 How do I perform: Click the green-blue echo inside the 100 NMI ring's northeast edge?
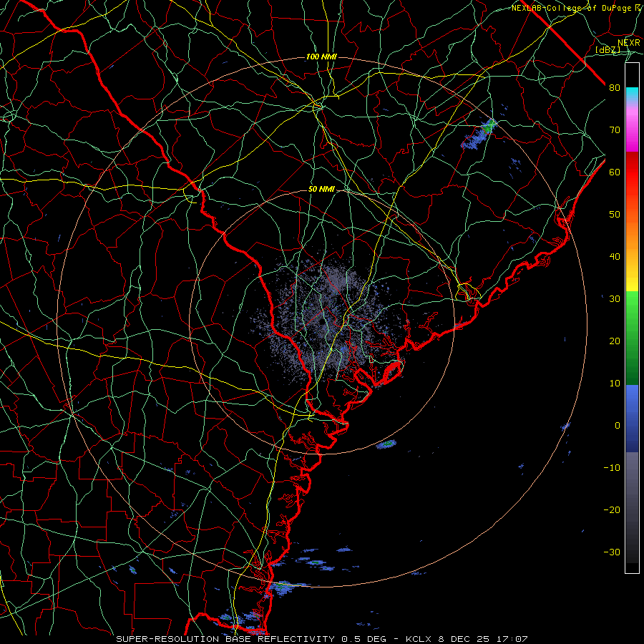(479, 134)
